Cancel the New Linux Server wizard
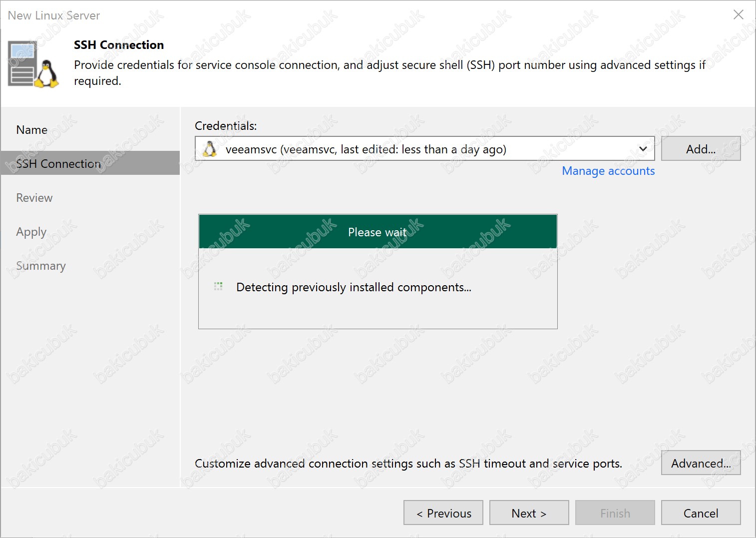The image size is (756, 538). tap(701, 513)
